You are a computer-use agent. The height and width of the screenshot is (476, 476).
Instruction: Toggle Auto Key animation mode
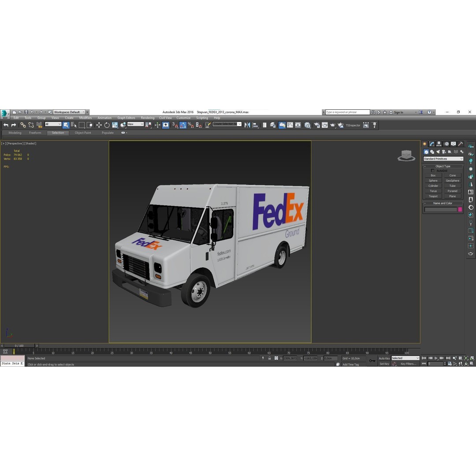[384, 358]
